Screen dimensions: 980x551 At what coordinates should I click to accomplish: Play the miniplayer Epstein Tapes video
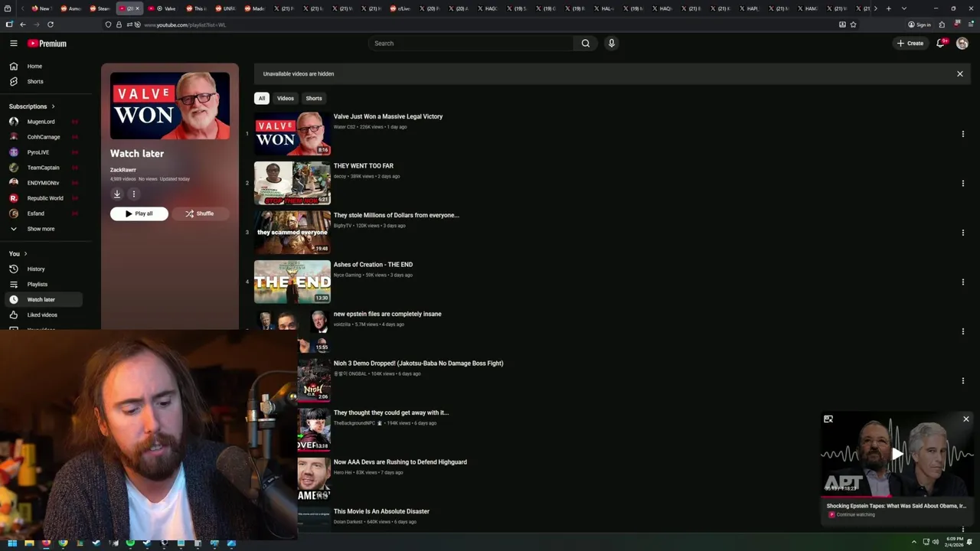click(897, 455)
